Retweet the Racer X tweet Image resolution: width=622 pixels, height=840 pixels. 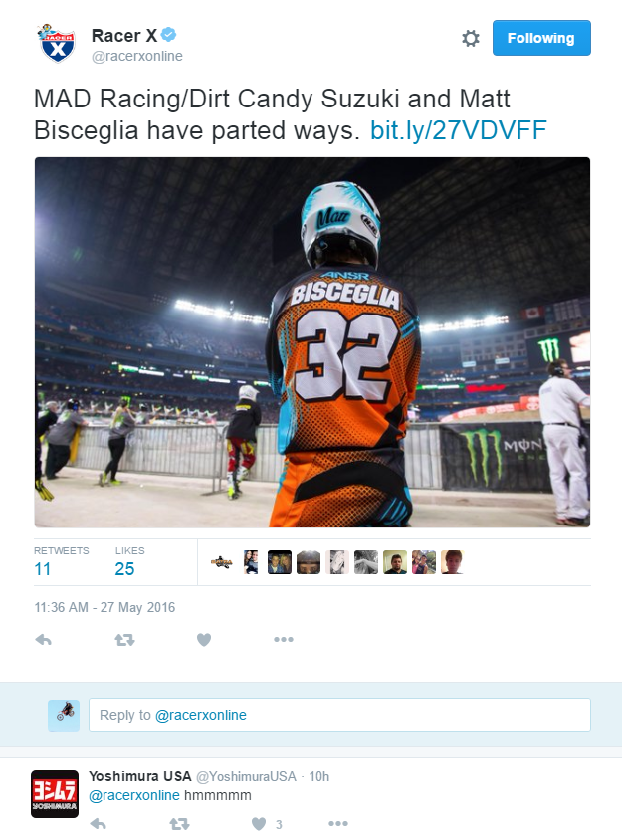pyautogui.click(x=124, y=640)
